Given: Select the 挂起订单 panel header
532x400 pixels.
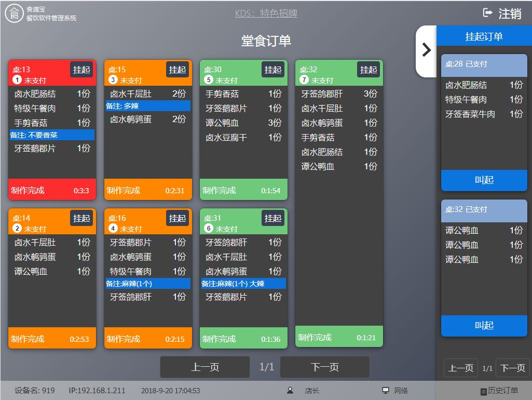Looking at the screenshot, I should (x=484, y=36).
